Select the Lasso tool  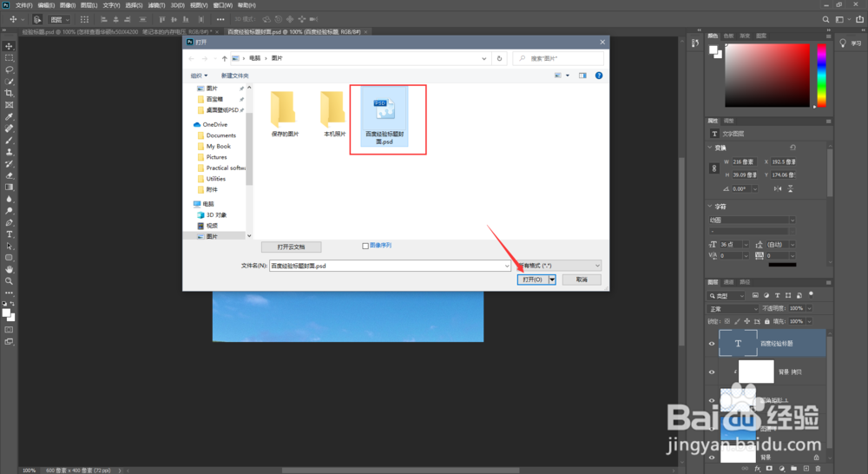9,69
